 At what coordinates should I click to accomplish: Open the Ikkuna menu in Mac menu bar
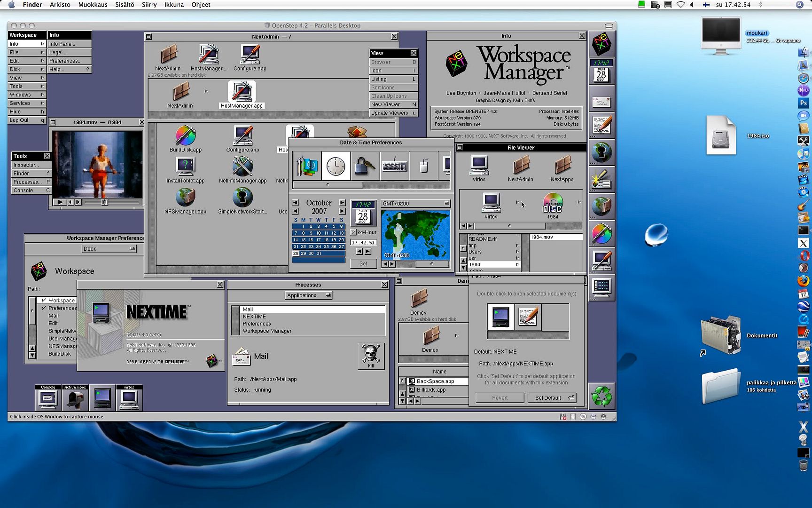pyautogui.click(x=174, y=5)
